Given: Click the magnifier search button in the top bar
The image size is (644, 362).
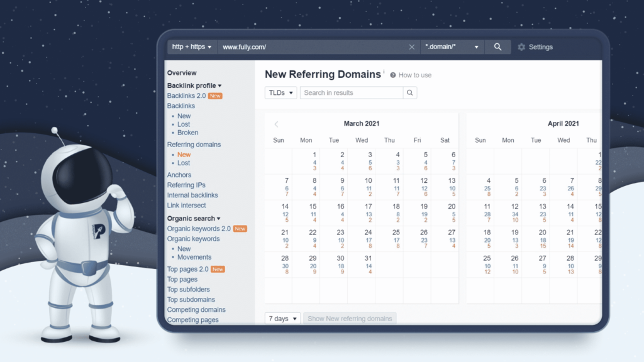Looking at the screenshot, I should 497,47.
